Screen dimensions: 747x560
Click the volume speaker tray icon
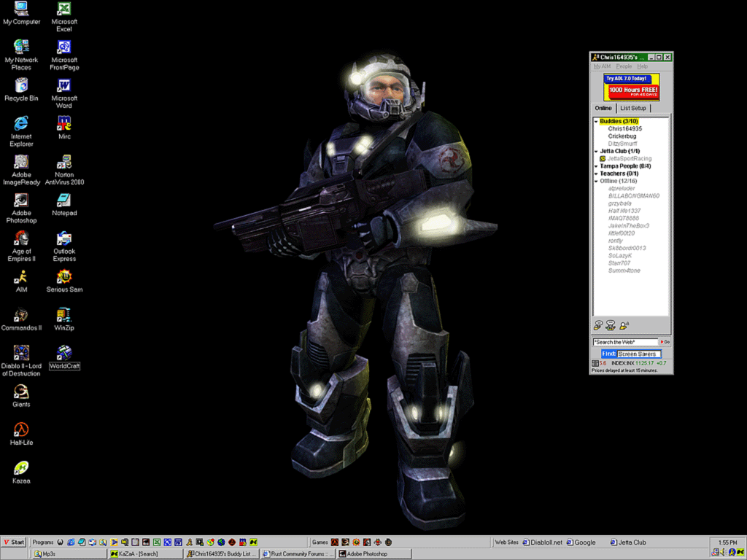click(x=723, y=553)
